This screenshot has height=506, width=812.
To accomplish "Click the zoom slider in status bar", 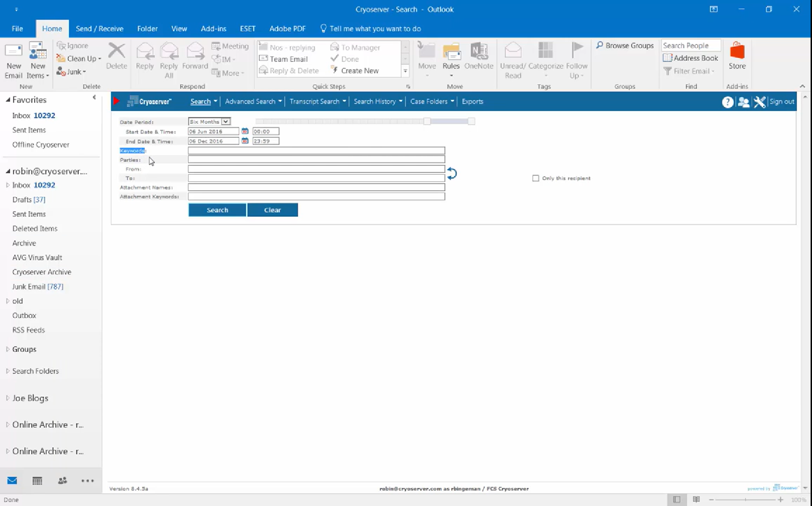I will (x=746, y=500).
